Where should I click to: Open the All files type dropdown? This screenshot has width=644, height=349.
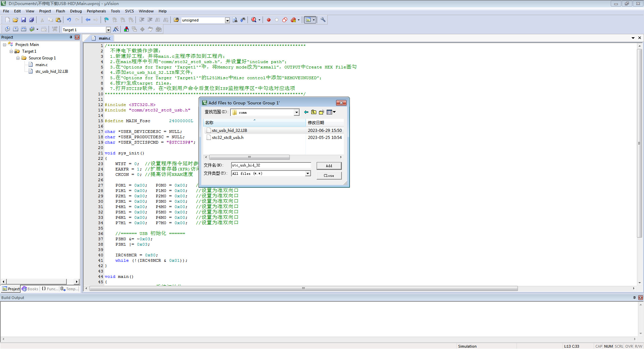click(308, 173)
